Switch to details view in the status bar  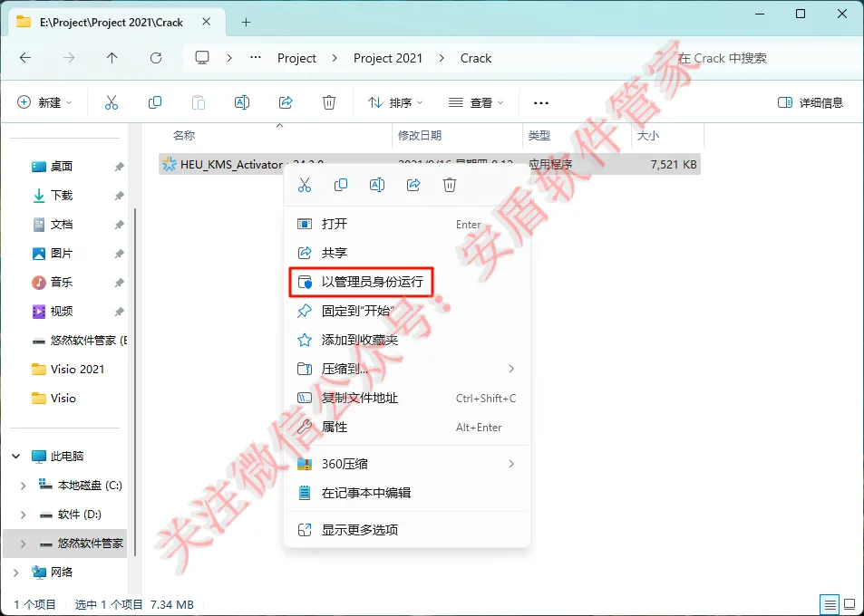[830, 604]
